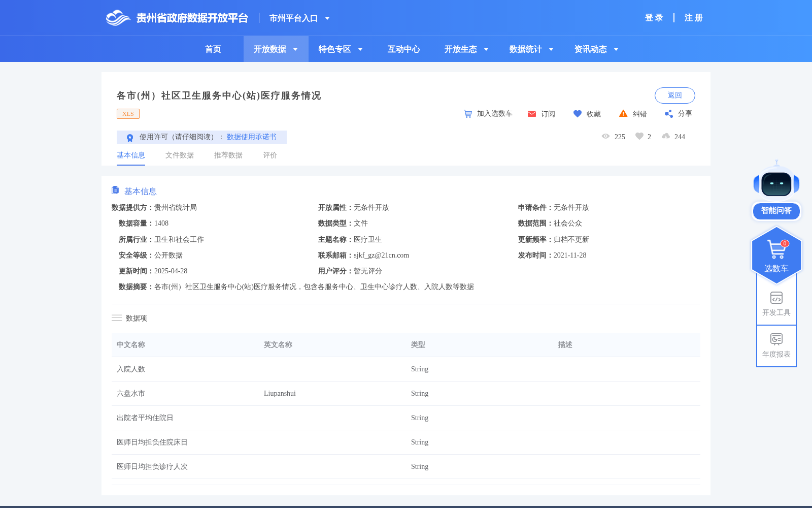Viewport: 812px width, 508px height.
Task: Click the 数据容量 value 1408
Action: click(161, 224)
